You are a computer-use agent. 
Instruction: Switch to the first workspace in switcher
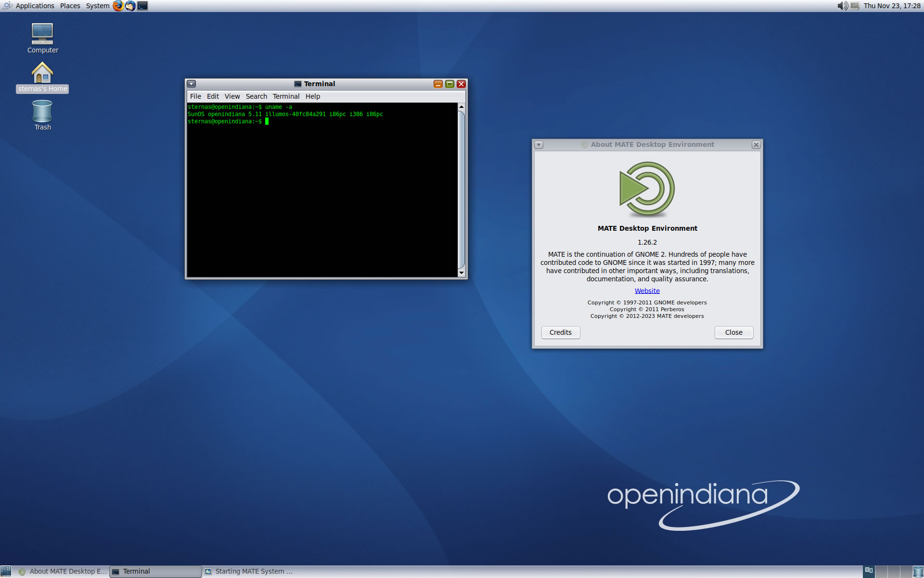pos(869,572)
